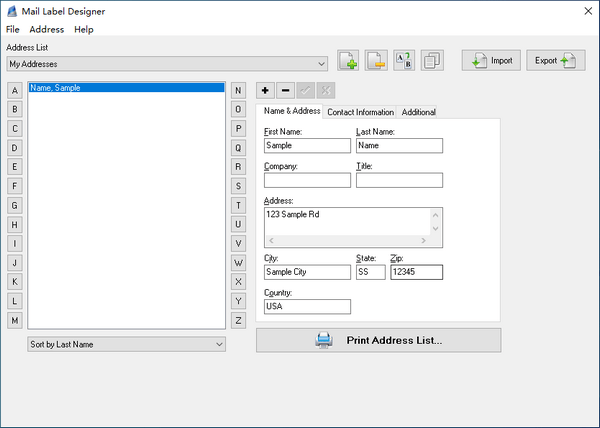Add a new address with plus button
Image resolution: width=600 pixels, height=428 pixels.
(265, 90)
